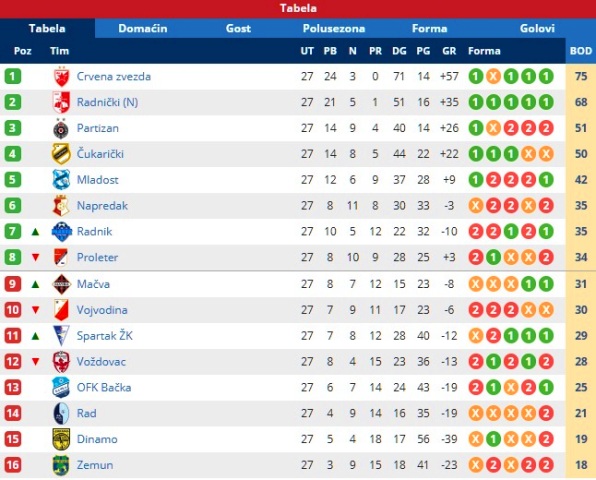596x480 pixels.
Task: Select the Polusezona tab
Action: click(x=334, y=29)
